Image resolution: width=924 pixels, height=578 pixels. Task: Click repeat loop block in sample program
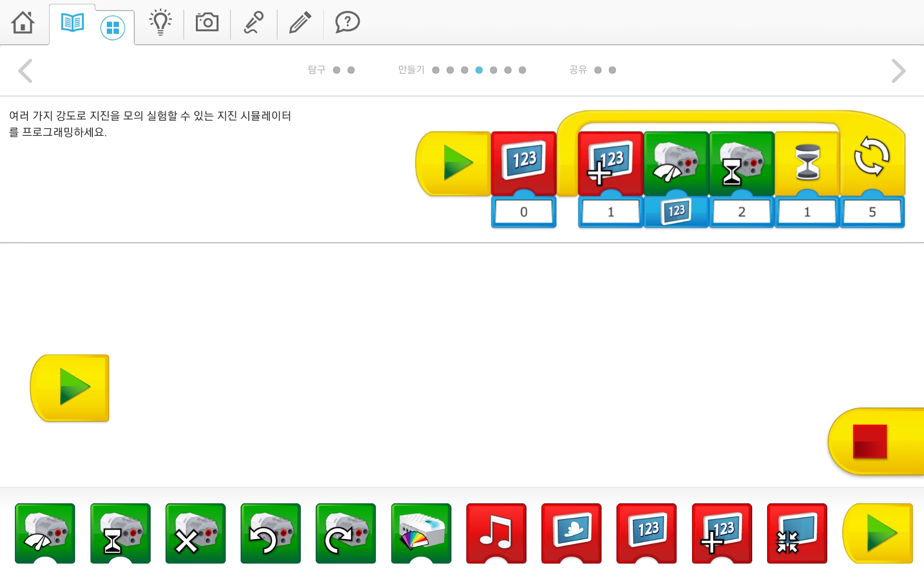tap(872, 158)
